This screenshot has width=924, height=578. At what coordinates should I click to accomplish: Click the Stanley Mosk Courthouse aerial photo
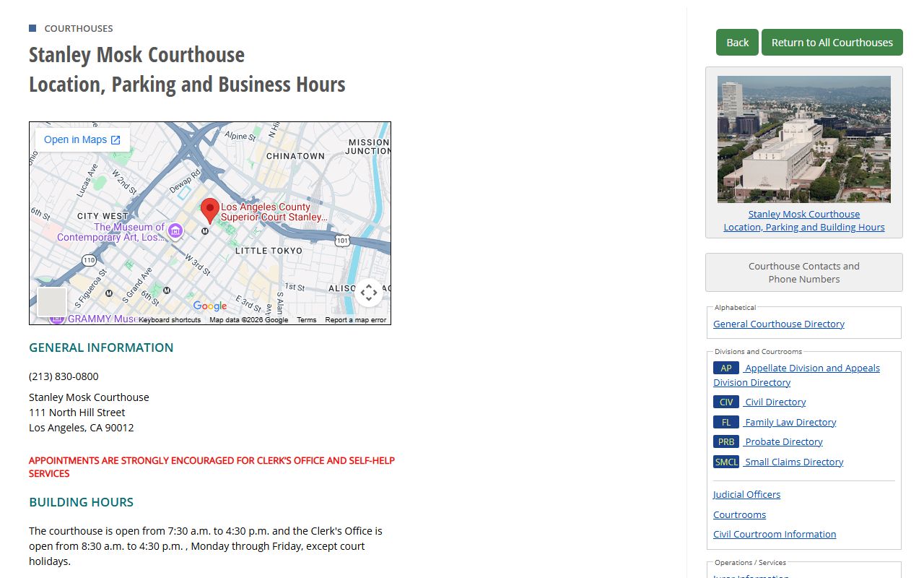coord(804,139)
